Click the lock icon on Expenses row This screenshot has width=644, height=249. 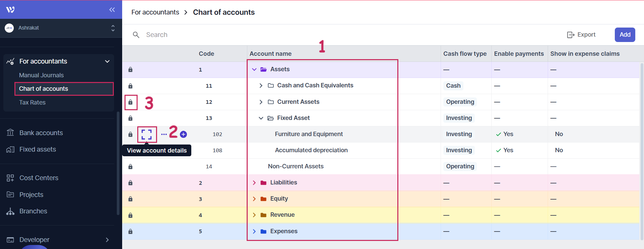click(x=131, y=232)
